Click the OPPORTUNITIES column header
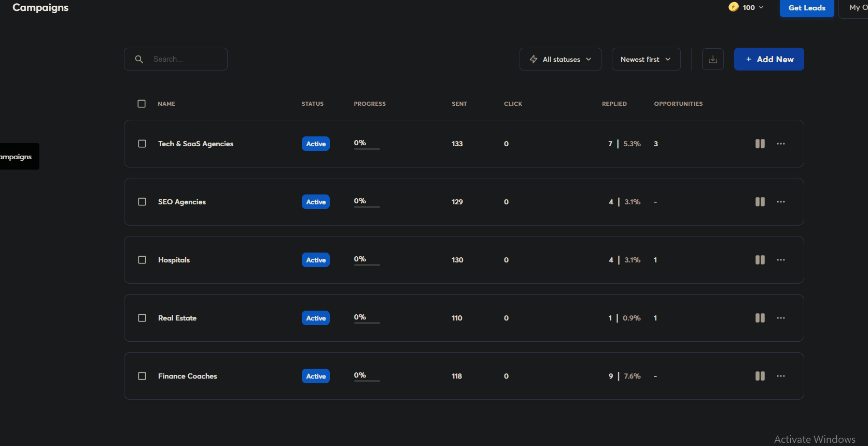 [678, 104]
